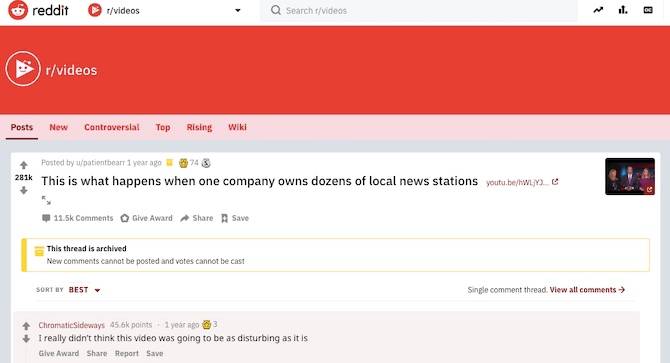
Task: Switch to the Controversial tab
Action: pos(112,127)
